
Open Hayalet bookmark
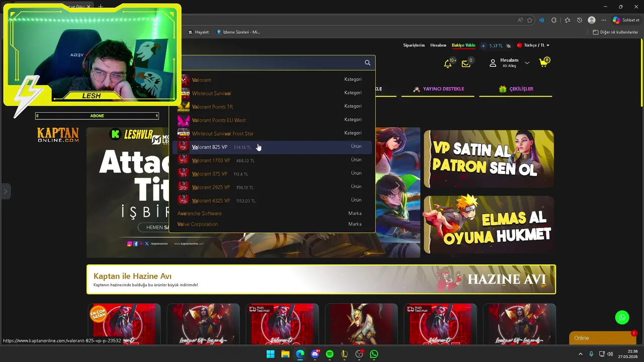(x=198, y=32)
